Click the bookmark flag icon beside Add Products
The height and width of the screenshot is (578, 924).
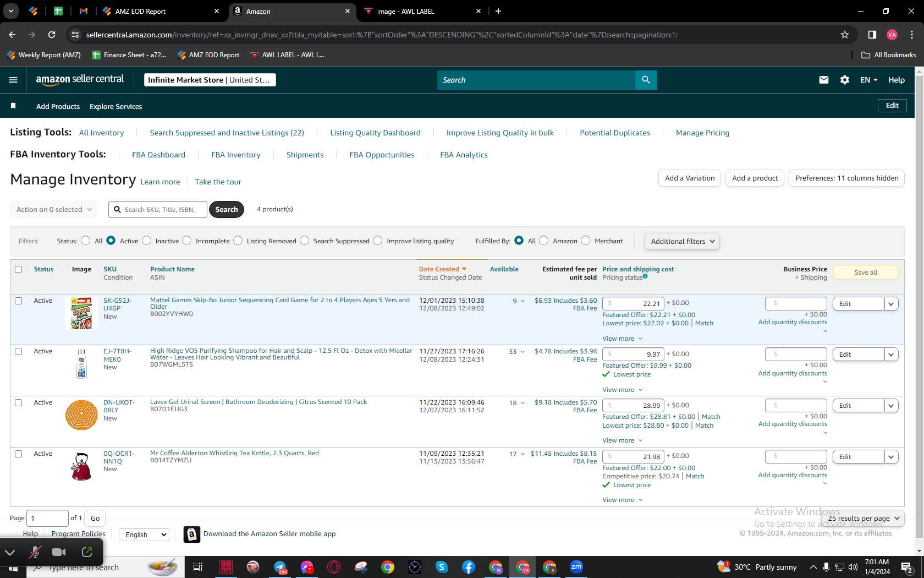coord(13,106)
